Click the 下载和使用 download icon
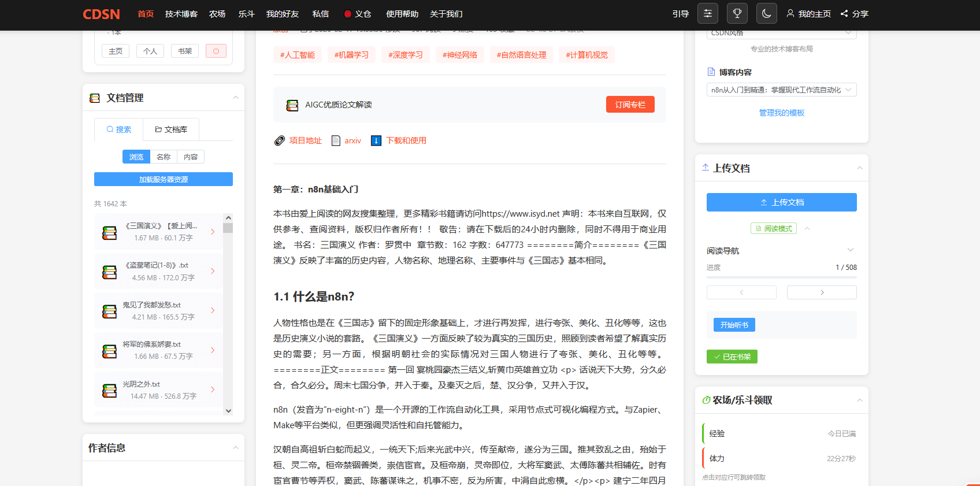 click(x=376, y=140)
